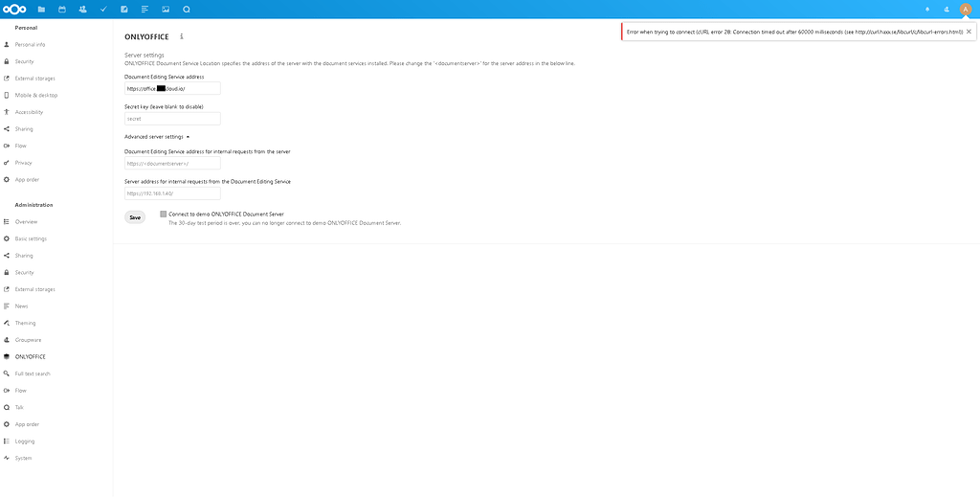Open the contacts menu icon near avatar
The image size is (980, 499).
coord(947,10)
